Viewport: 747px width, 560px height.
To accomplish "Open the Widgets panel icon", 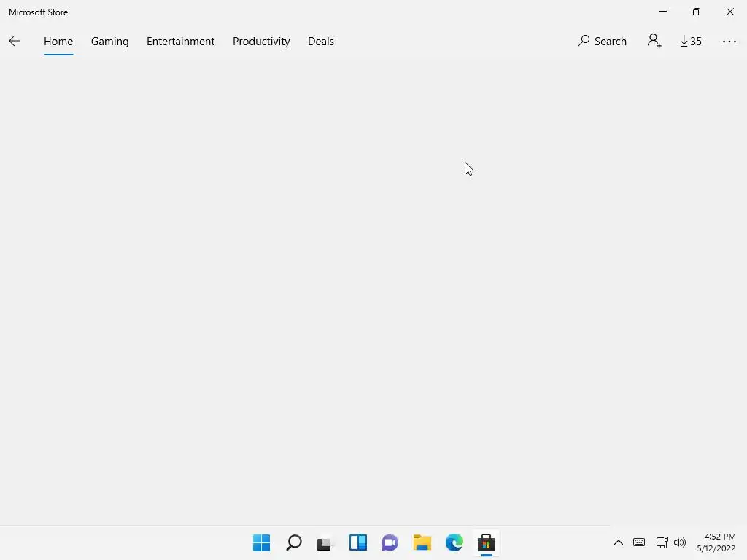I will coord(357,542).
